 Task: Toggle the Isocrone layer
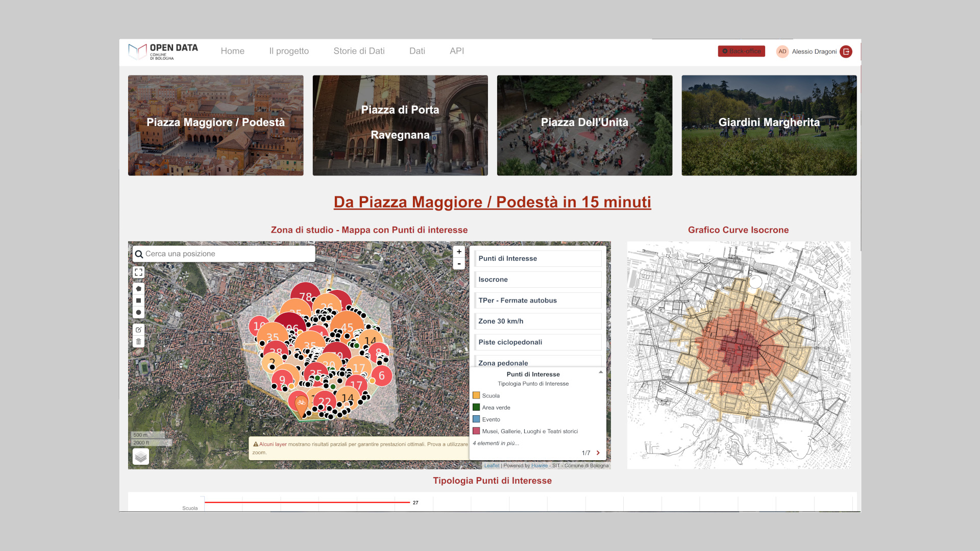[x=537, y=280]
